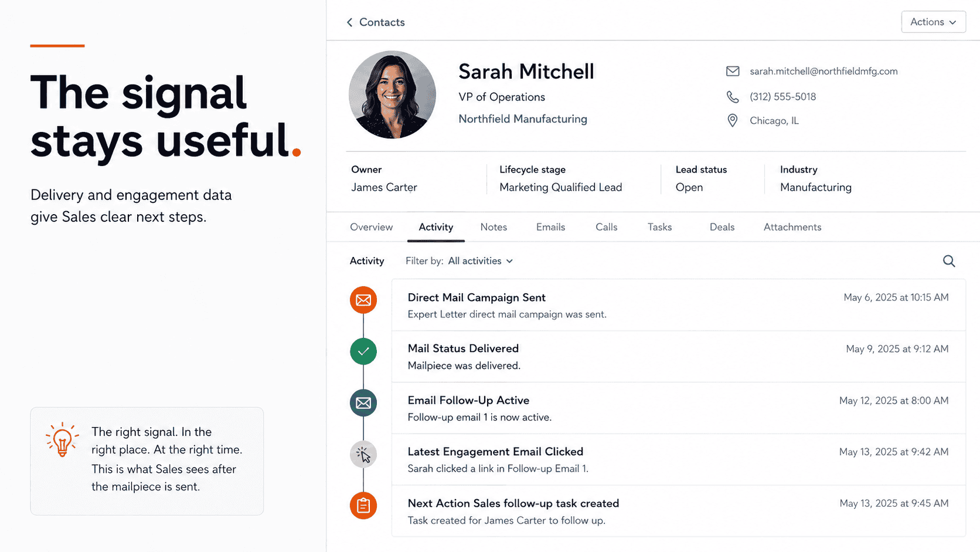Screen dimensions: 980x552
Task: Click the timestamp May 12, 2025 at 8:00 AM
Action: [x=894, y=401]
